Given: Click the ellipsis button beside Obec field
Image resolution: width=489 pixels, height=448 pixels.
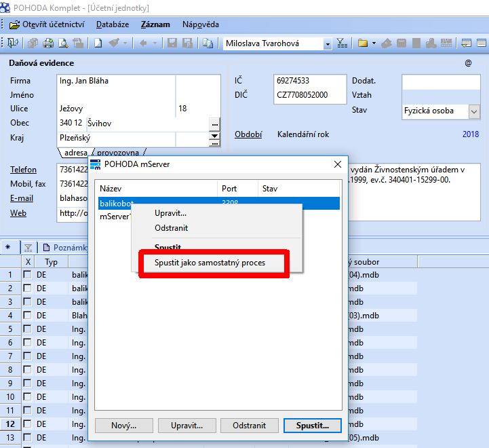Looking at the screenshot, I should pos(214,124).
